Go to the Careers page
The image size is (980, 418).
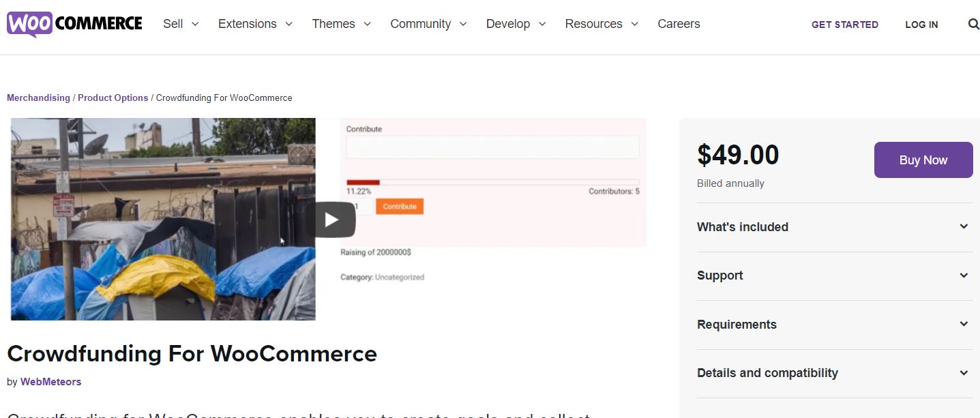[679, 24]
